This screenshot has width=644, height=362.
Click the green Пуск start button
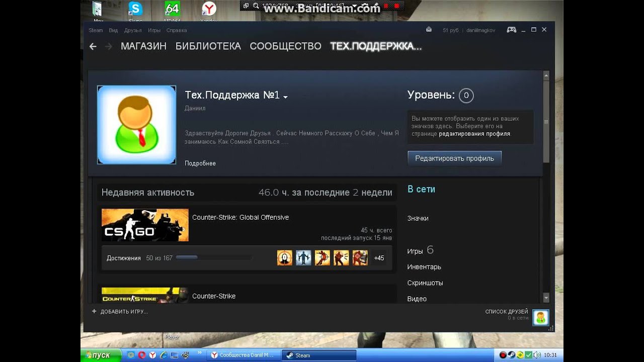(101, 355)
